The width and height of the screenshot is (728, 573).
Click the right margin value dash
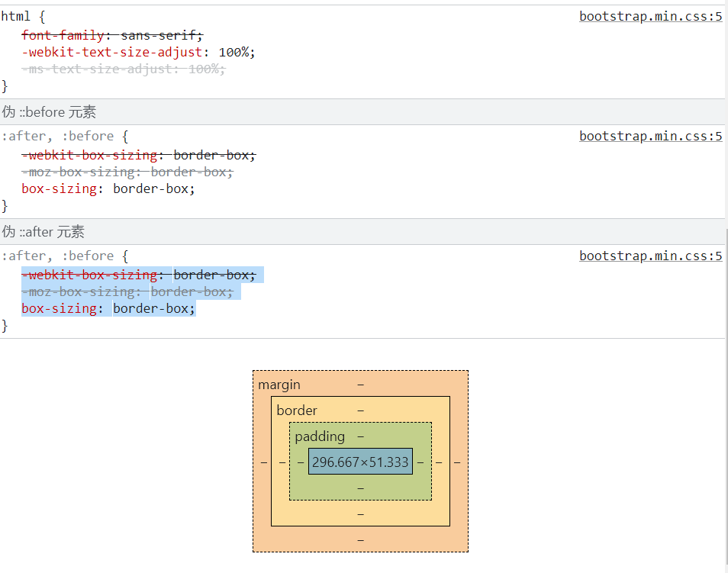click(456, 461)
